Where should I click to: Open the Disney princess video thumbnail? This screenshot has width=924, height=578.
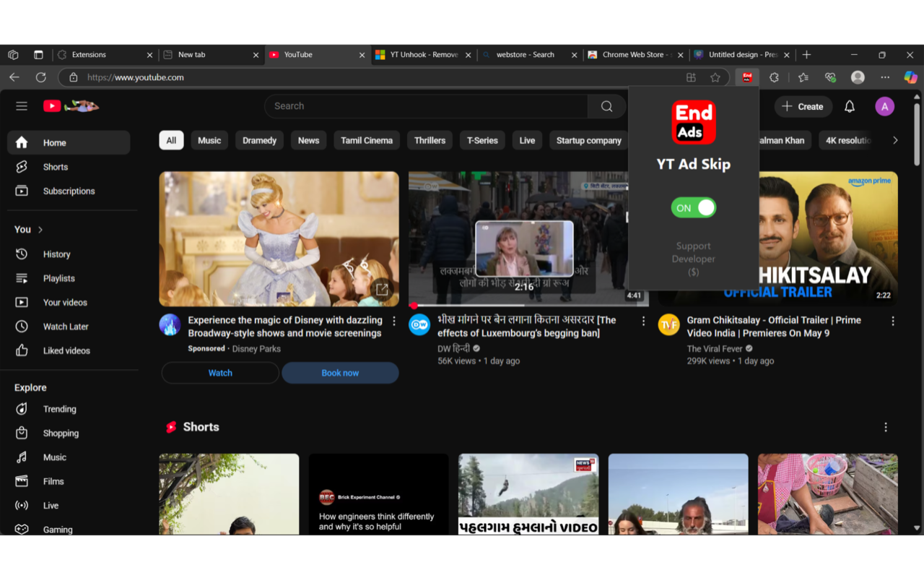pos(279,239)
